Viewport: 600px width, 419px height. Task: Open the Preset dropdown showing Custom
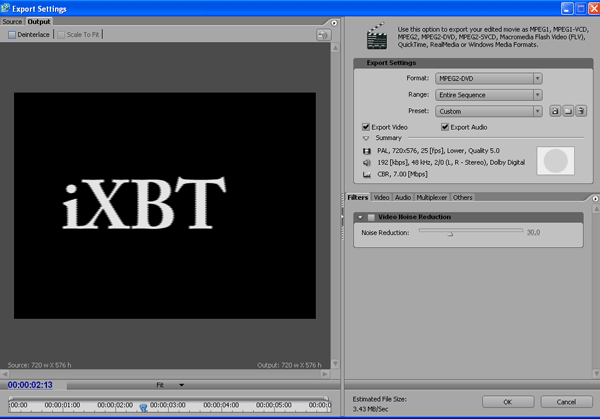(x=488, y=112)
